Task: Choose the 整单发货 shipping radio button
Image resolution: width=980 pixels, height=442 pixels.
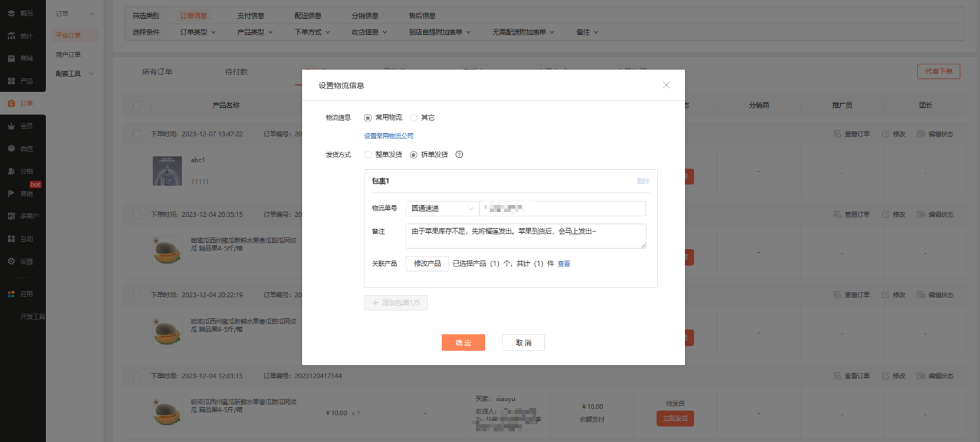Action: [x=368, y=154]
